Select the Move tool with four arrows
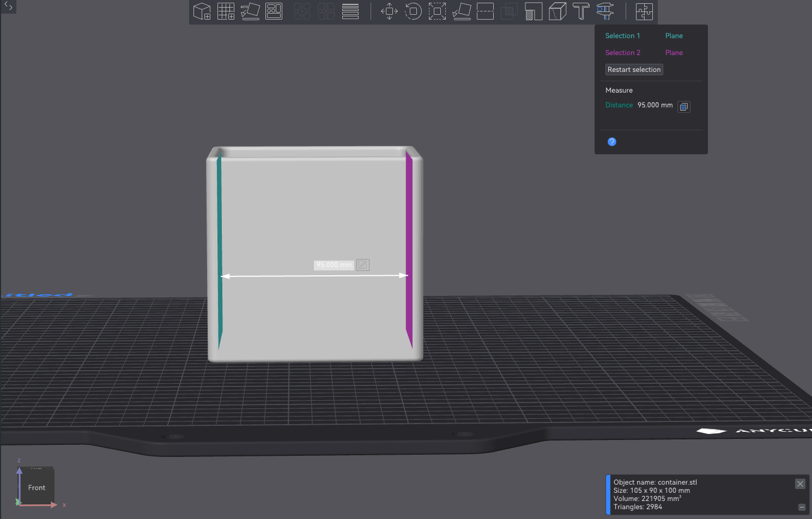This screenshot has width=812, height=519. coord(389,11)
